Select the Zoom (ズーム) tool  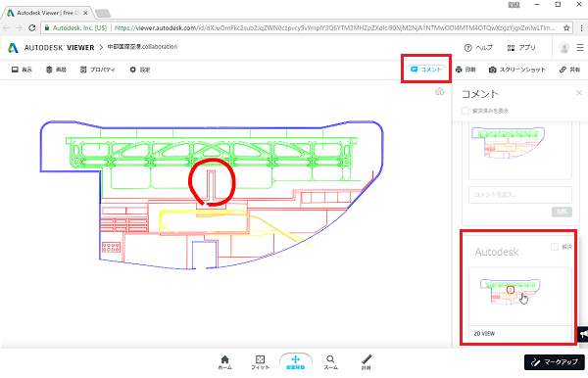click(x=330, y=362)
